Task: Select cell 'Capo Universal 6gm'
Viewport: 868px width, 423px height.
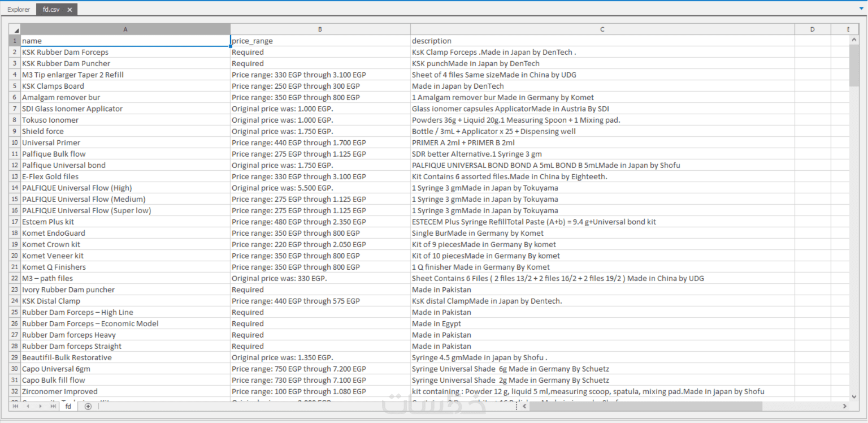Action: [x=125, y=369]
